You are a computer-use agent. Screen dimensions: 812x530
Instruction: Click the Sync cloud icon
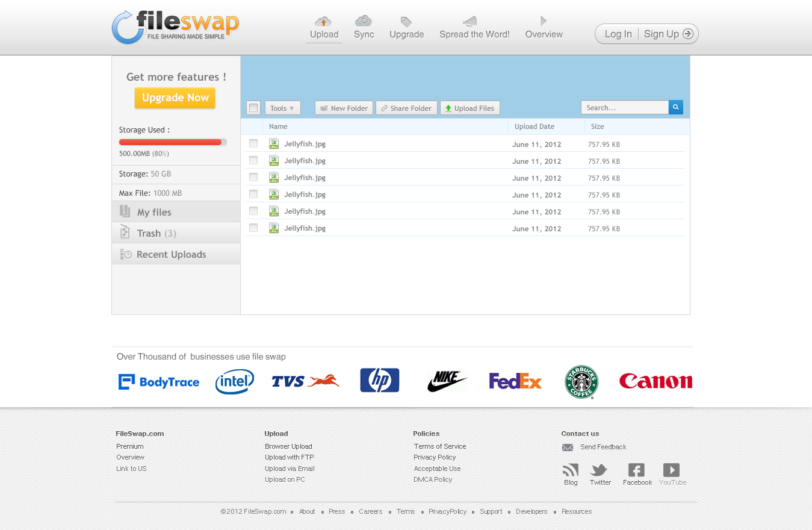(x=364, y=21)
